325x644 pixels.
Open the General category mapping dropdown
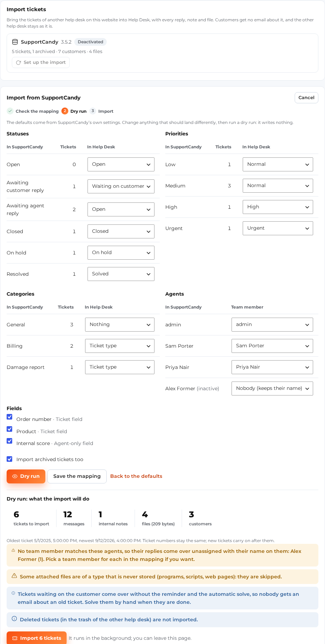pyautogui.click(x=120, y=325)
